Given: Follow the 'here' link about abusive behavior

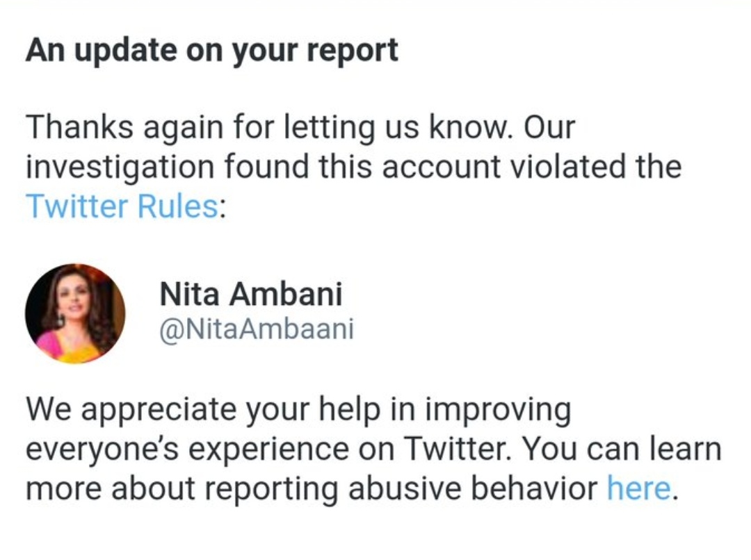Looking at the screenshot, I should pyautogui.click(x=639, y=488).
